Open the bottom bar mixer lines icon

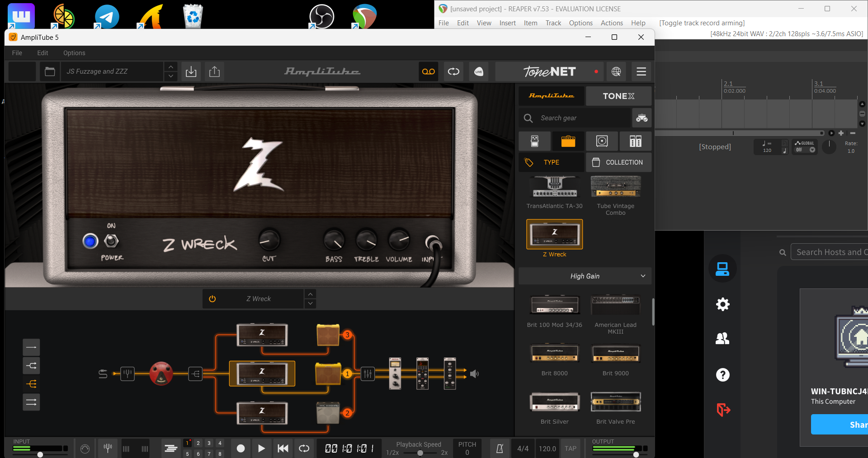(x=171, y=448)
